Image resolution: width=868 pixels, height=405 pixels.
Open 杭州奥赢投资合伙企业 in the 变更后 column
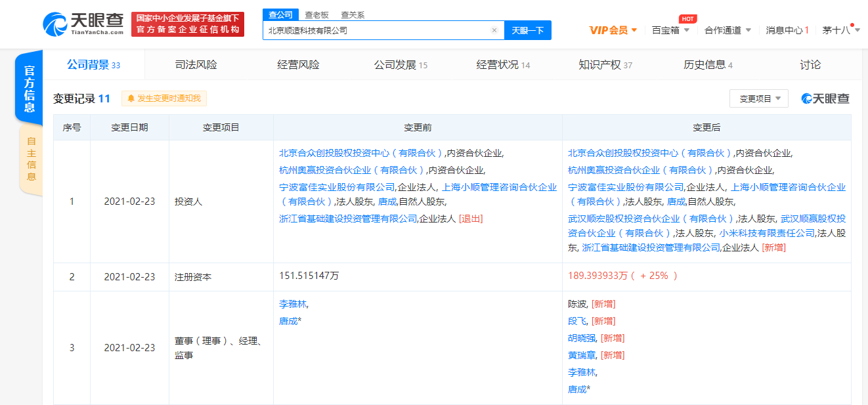point(641,170)
